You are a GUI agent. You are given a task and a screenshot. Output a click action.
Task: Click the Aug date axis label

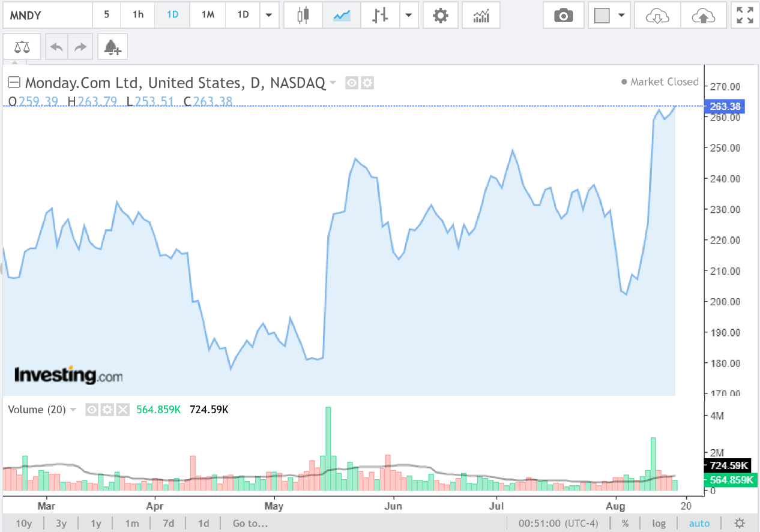point(615,506)
